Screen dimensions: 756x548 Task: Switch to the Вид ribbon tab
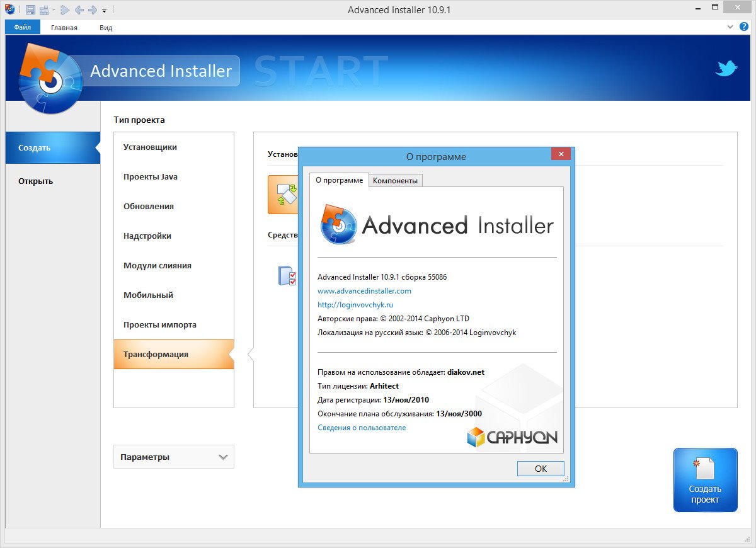[106, 27]
